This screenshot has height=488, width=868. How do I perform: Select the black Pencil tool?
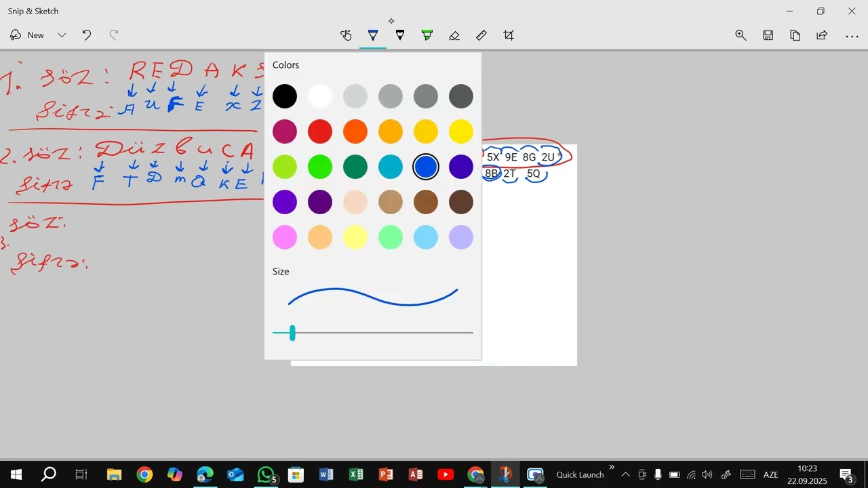(400, 35)
